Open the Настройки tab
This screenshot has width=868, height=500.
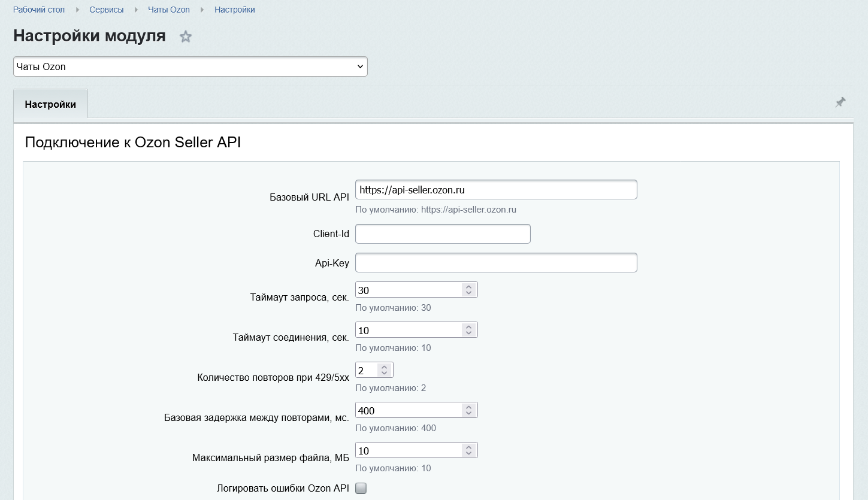click(x=50, y=104)
